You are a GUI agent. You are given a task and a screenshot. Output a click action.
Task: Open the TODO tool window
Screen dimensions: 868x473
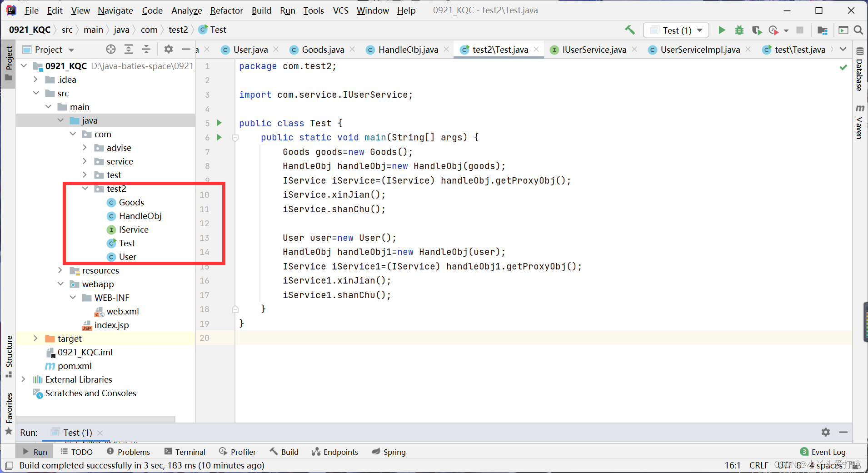coord(76,452)
